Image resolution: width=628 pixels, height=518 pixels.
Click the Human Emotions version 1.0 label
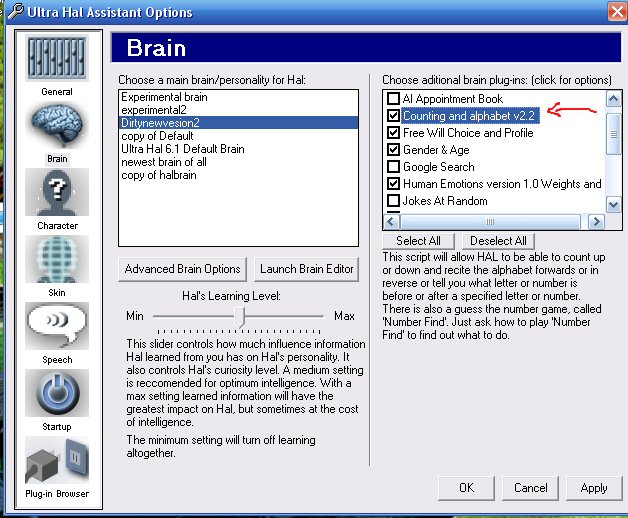click(x=502, y=184)
